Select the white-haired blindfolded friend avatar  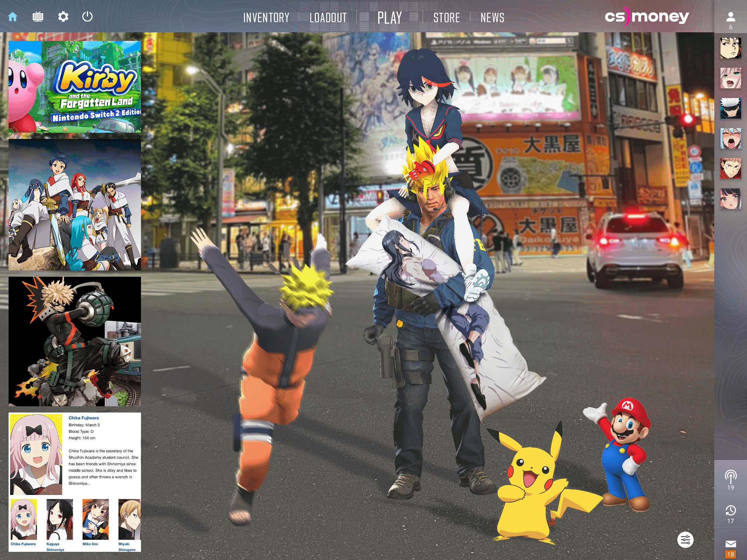[731, 108]
